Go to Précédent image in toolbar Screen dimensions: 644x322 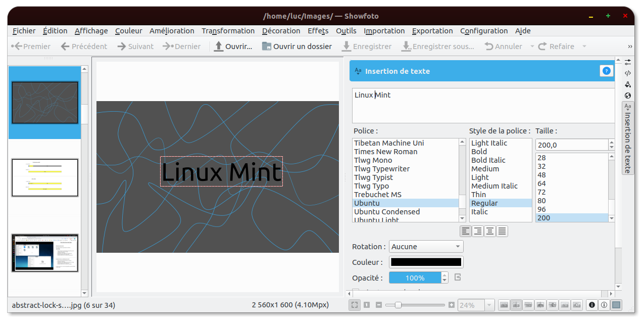pos(84,46)
